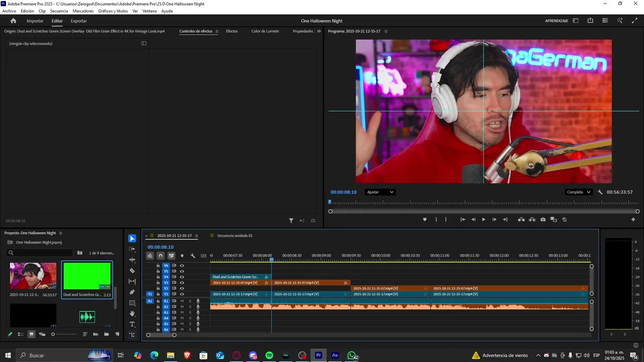Mark Out point in Program Monitor
Viewport: 644px width, 362px height.
point(446,219)
